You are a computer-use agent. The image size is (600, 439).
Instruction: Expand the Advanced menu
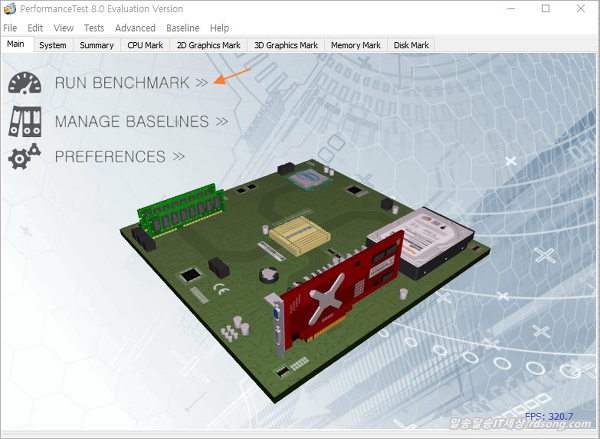pos(135,28)
